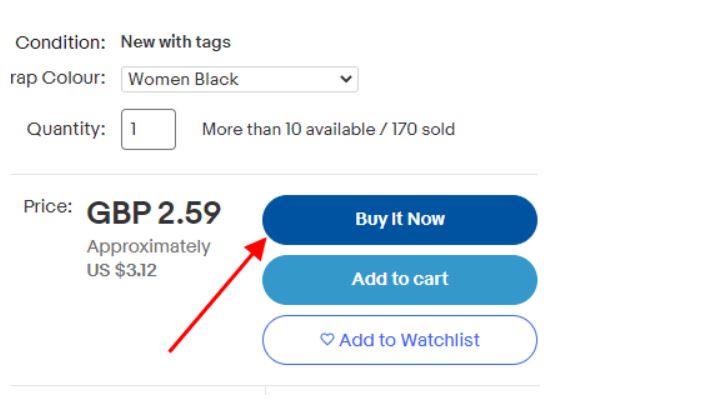703x411 pixels.
Task: Click the chevron arrow beside Women Black
Action: (x=346, y=80)
